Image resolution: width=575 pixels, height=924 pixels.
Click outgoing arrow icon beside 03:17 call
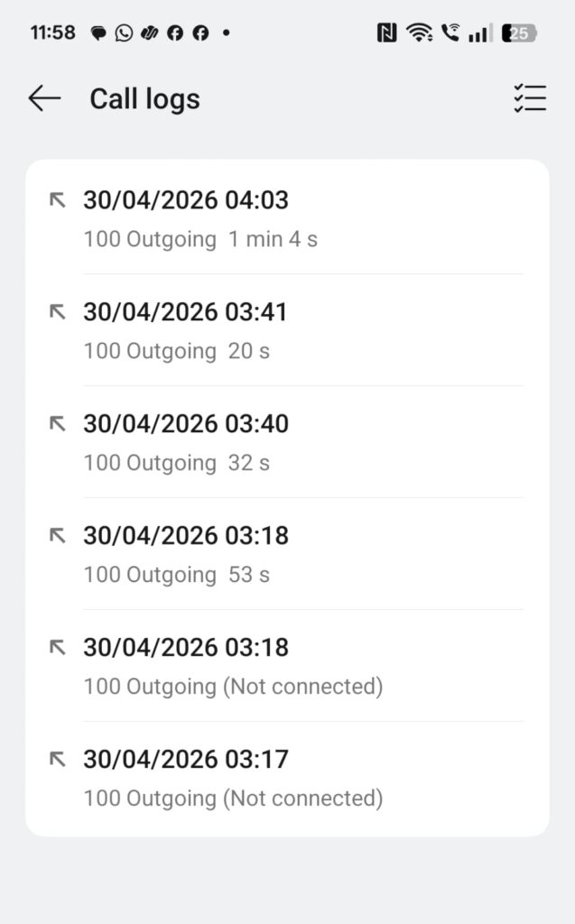click(x=58, y=760)
